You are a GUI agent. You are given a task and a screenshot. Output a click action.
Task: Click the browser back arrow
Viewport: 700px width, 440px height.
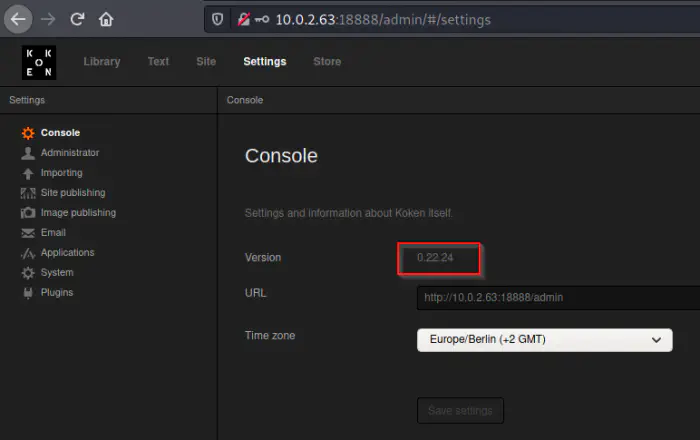click(x=19, y=19)
